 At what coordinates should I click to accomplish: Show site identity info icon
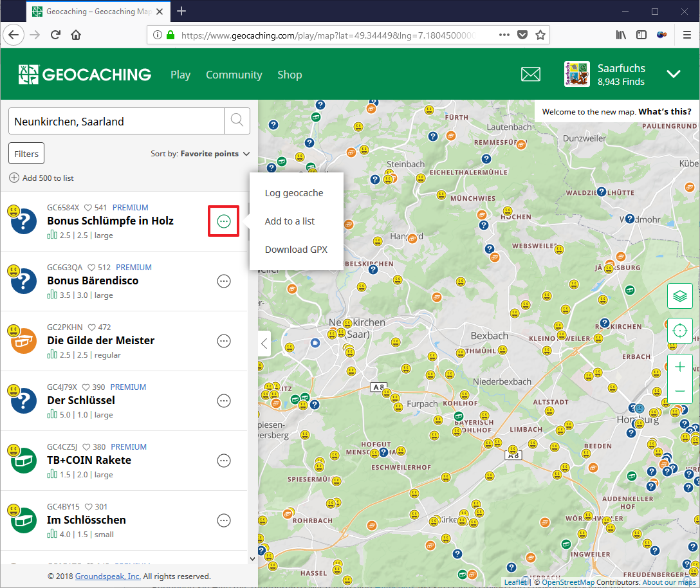pos(157,35)
